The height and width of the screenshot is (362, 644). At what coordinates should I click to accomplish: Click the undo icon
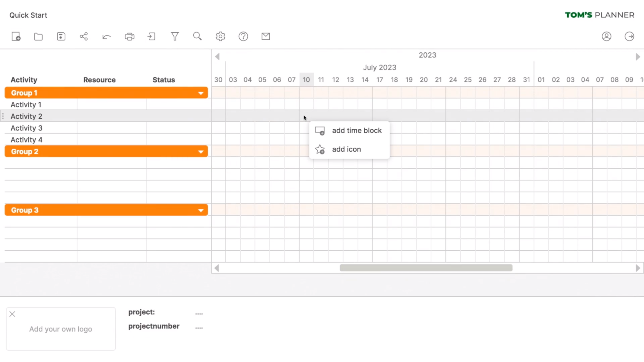pyautogui.click(x=107, y=36)
